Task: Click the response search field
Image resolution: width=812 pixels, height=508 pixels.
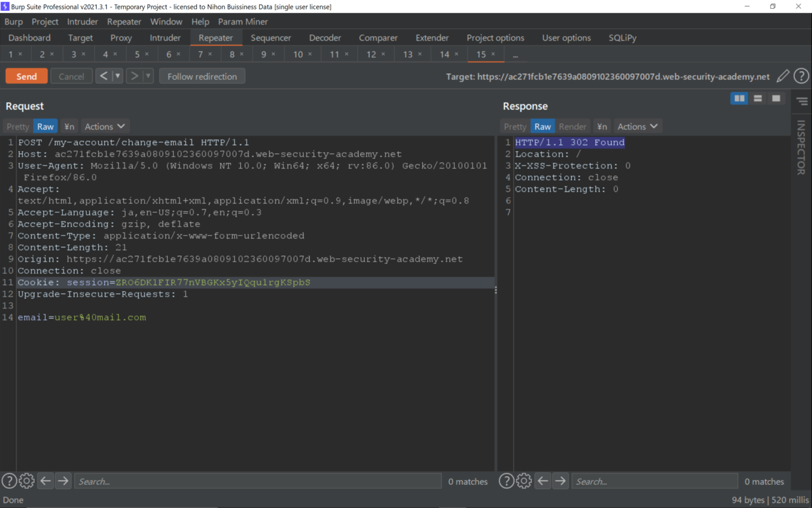Action: [x=654, y=481]
